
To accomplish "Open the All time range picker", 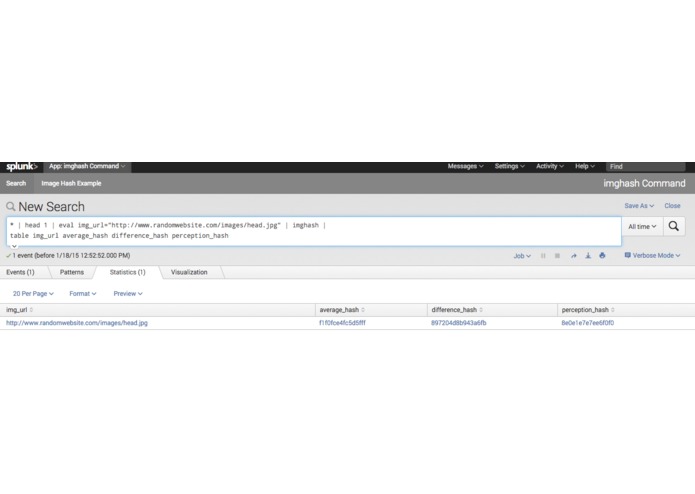I will pos(642,226).
